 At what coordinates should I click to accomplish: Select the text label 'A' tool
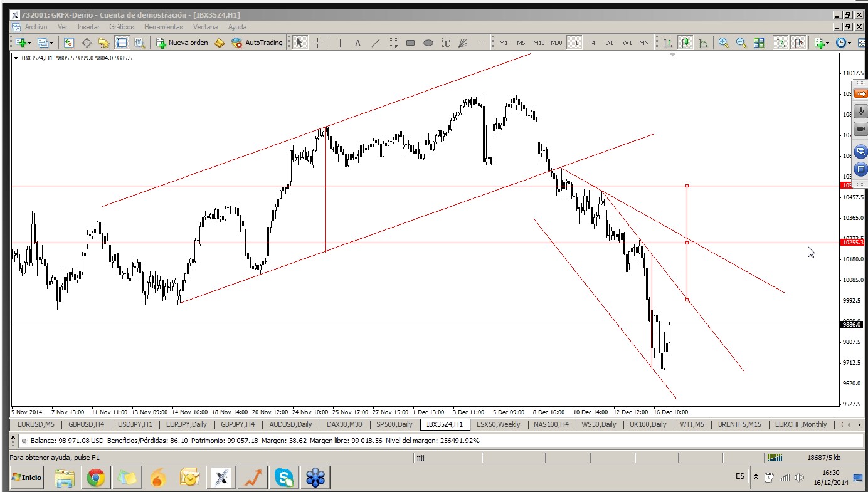click(x=357, y=43)
